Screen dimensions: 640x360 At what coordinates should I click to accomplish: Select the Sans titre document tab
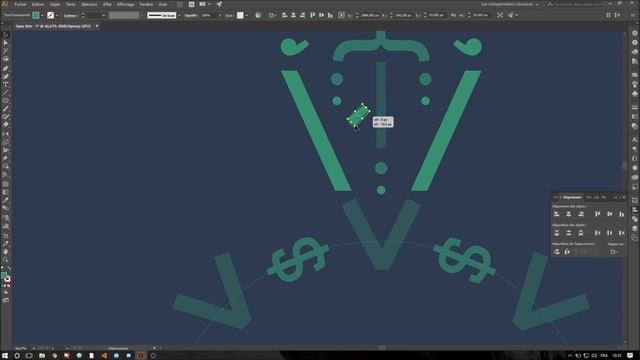53,26
